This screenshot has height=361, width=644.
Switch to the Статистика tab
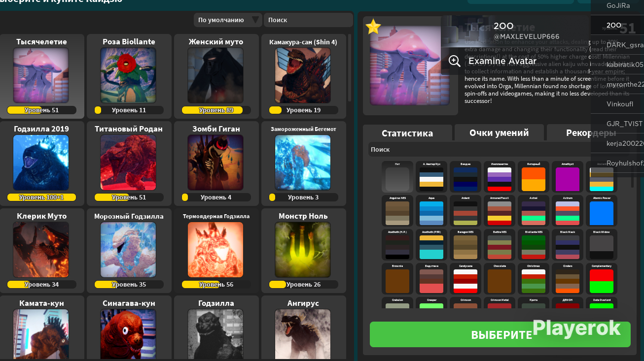click(x=407, y=133)
